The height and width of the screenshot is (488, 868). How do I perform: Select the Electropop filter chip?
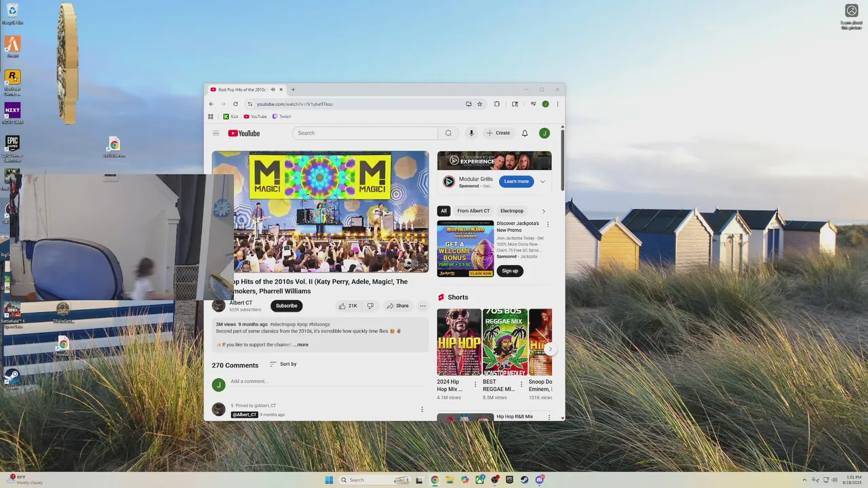[x=512, y=211]
